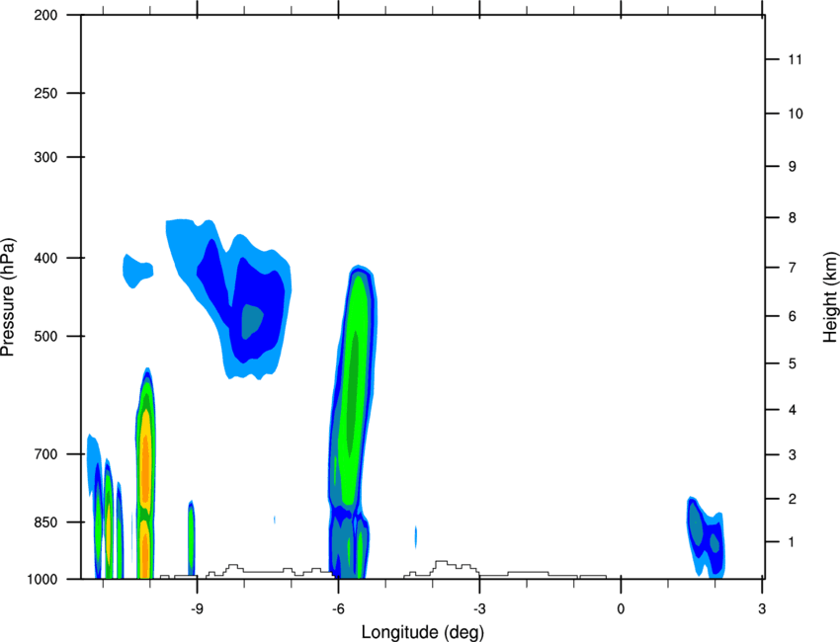Viewport: 840px width, 642px height.
Task: Click pressure tick label 1000
Action: coord(42,579)
